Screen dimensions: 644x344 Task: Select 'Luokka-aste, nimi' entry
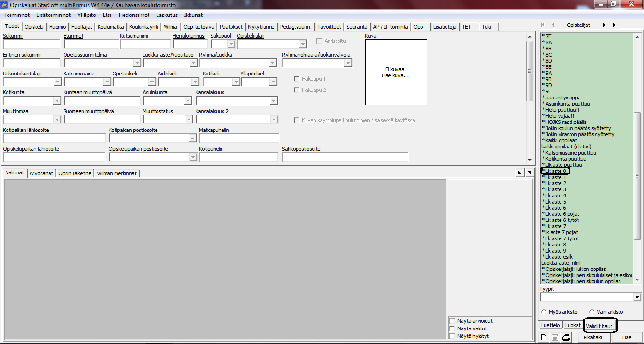pyautogui.click(x=561, y=263)
